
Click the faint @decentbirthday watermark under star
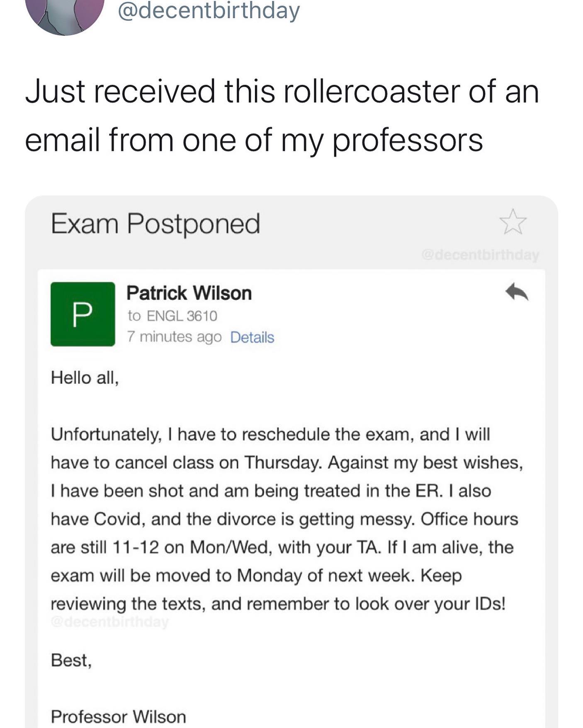(x=480, y=254)
